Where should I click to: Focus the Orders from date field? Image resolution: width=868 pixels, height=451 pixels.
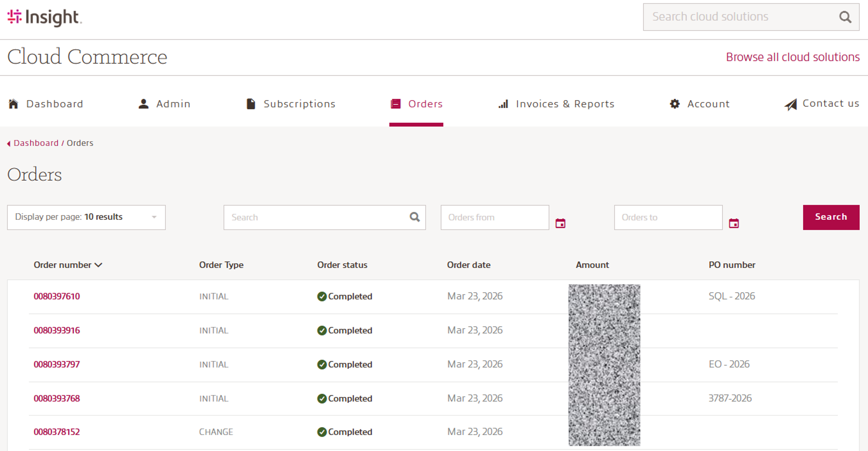(x=494, y=217)
